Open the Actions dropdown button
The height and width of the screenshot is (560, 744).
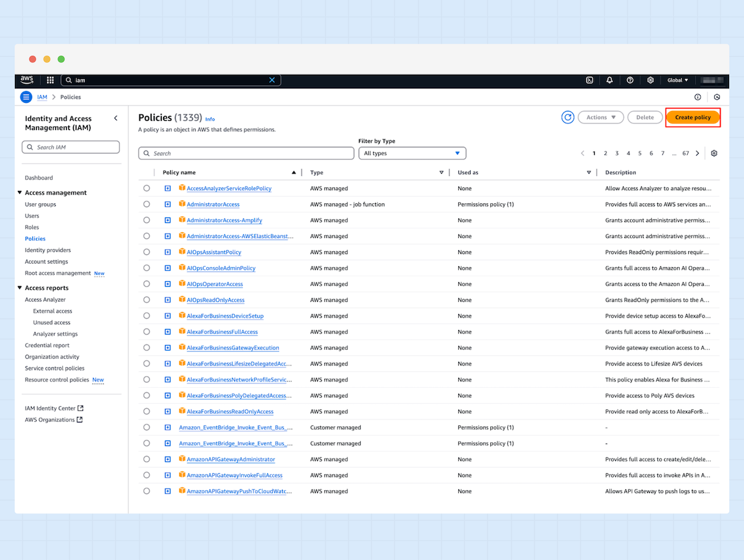point(601,117)
